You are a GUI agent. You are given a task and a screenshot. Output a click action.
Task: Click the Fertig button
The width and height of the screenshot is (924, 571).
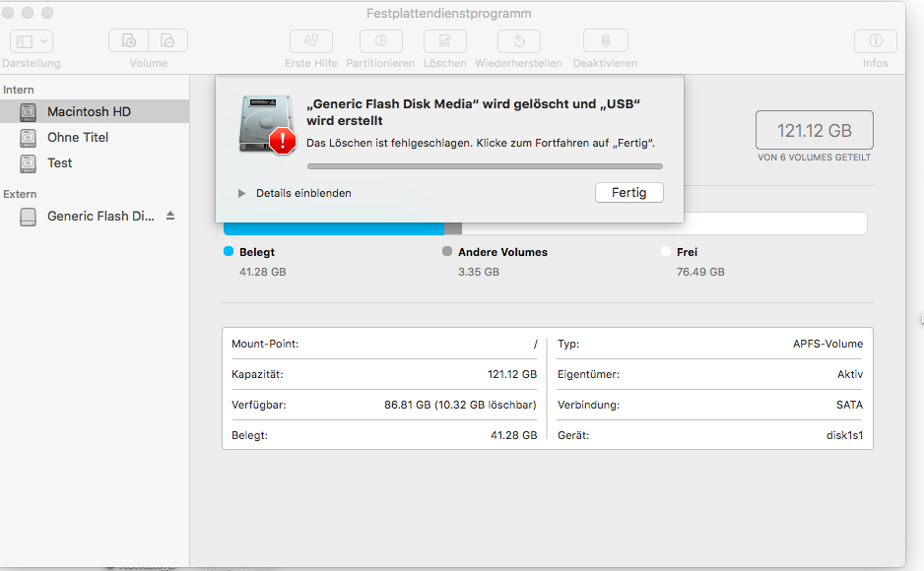[x=629, y=193]
